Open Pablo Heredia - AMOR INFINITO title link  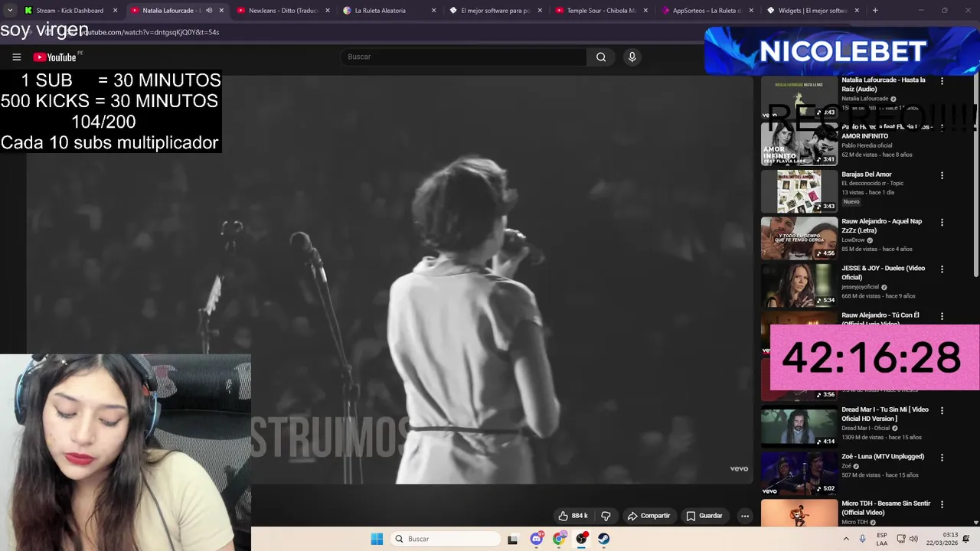pos(887,132)
